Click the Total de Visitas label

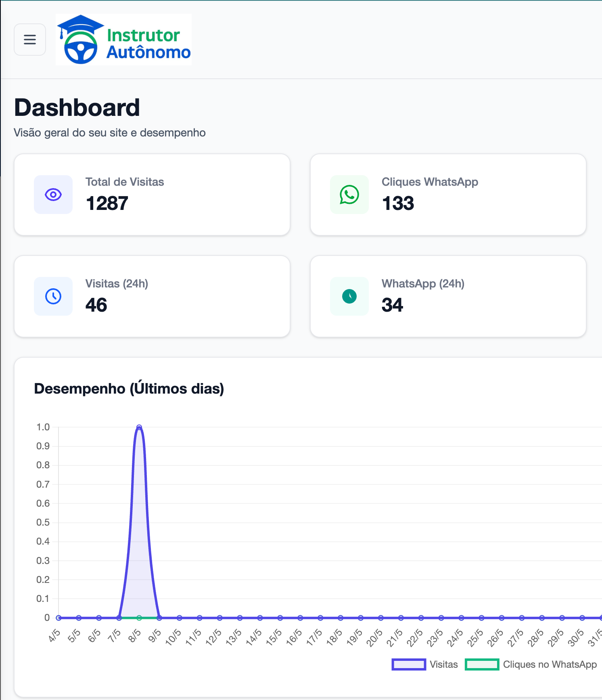click(x=125, y=182)
